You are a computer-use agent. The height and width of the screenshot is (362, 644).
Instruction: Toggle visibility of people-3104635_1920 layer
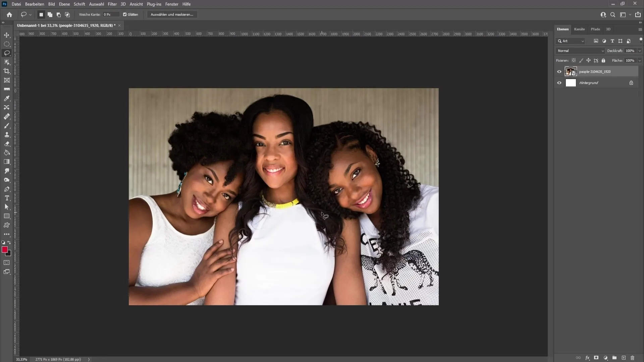[559, 72]
